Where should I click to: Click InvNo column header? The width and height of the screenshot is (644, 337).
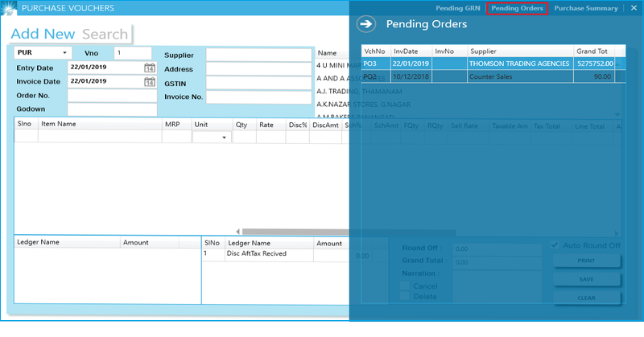[x=449, y=51]
